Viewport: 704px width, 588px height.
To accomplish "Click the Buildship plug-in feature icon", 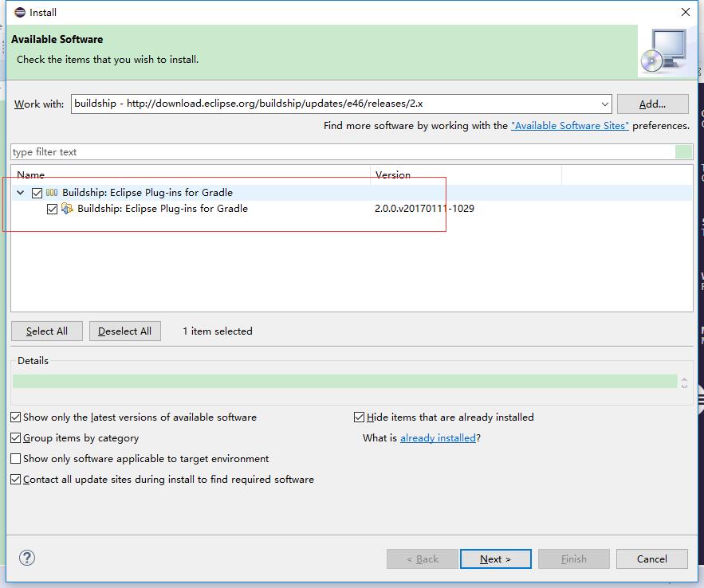I will point(68,209).
